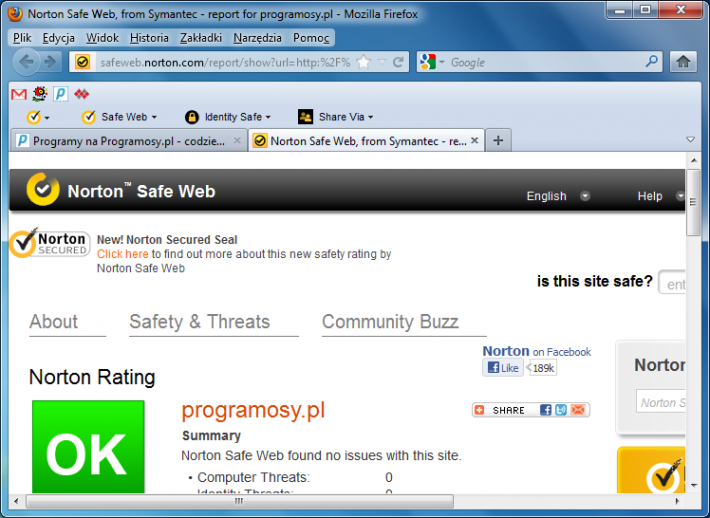Close the Programy na Programosy.pl tab
Viewport: 710px width, 518px height.
pyautogui.click(x=237, y=141)
